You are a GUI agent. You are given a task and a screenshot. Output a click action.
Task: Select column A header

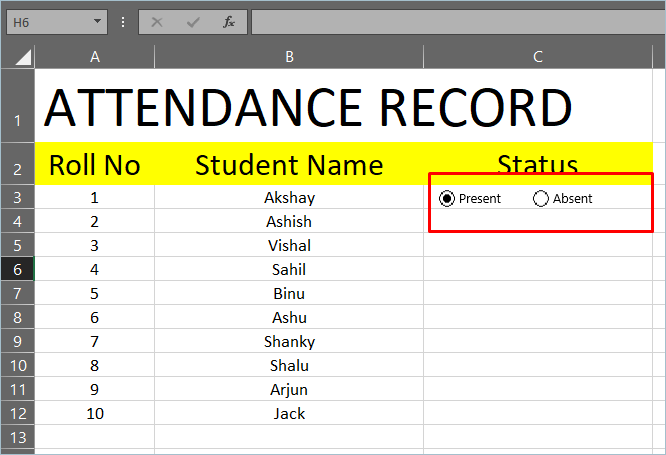coord(95,57)
